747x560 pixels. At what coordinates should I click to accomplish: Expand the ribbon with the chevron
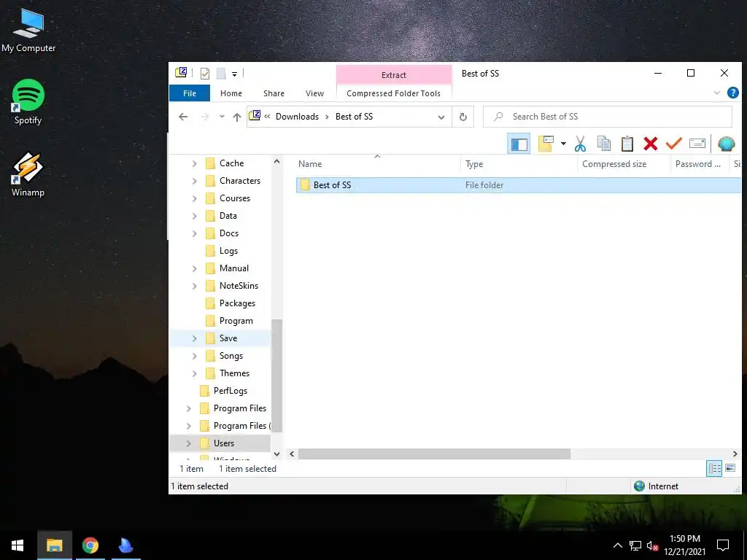pyautogui.click(x=717, y=93)
